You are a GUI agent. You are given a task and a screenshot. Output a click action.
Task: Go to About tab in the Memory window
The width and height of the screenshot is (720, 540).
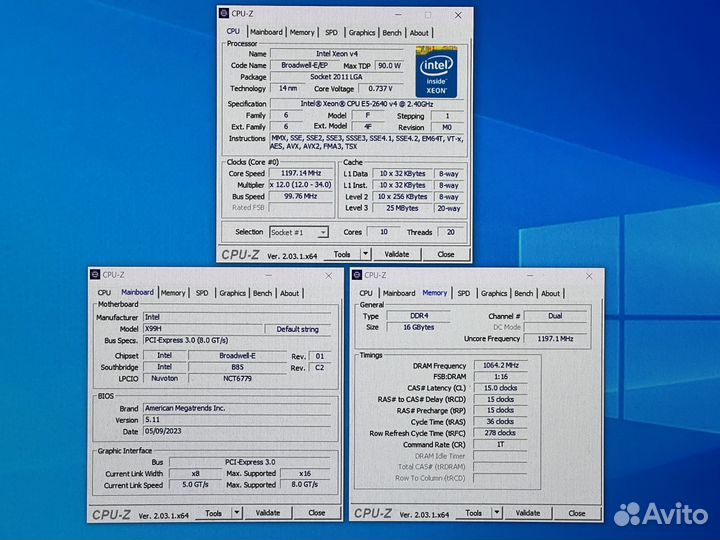coord(550,293)
